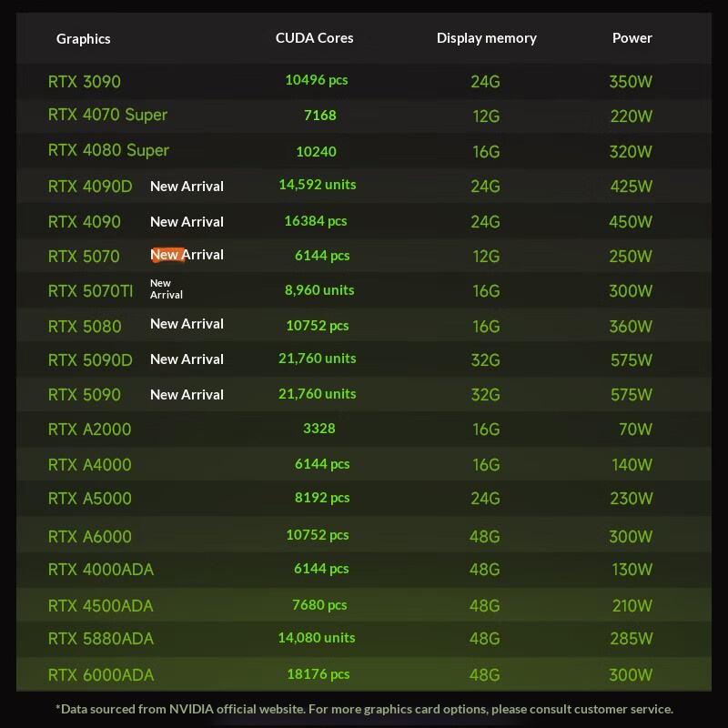Select 48G memory for RTX A6000
Image resolution: width=728 pixels, height=728 pixels.
coord(485,537)
